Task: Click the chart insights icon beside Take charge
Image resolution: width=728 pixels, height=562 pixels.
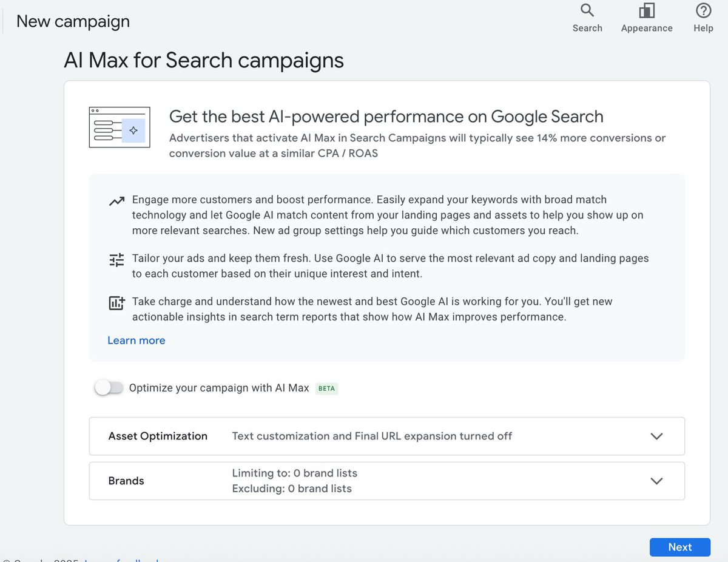Action: [x=116, y=303]
